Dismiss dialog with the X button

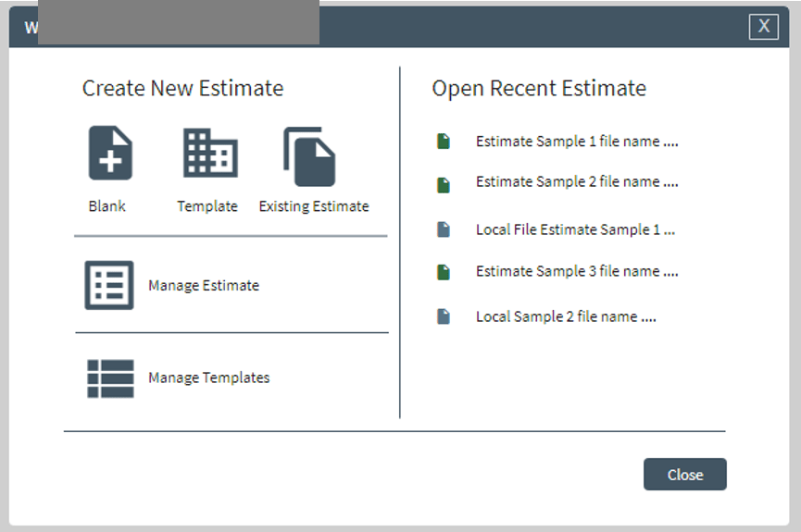click(763, 27)
